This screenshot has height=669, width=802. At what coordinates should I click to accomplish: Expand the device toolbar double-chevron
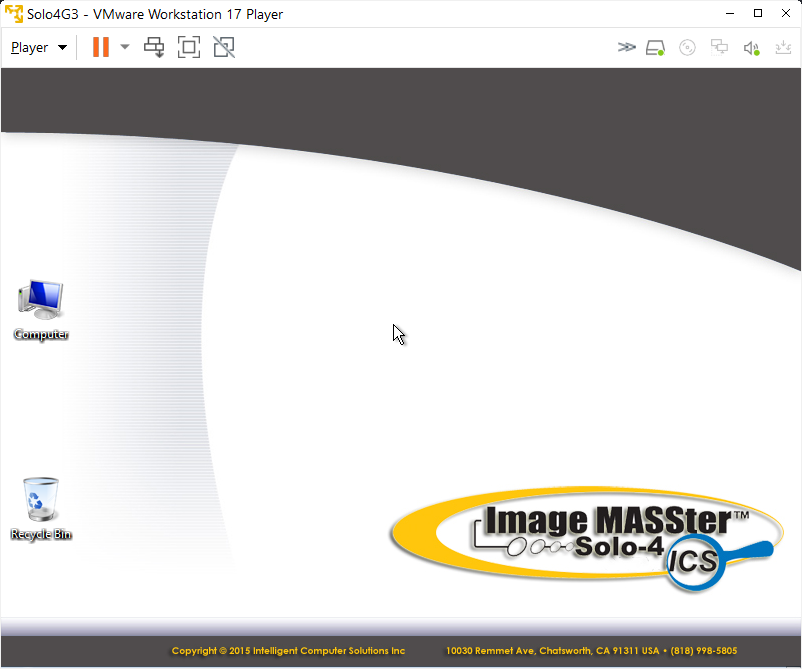click(x=626, y=47)
